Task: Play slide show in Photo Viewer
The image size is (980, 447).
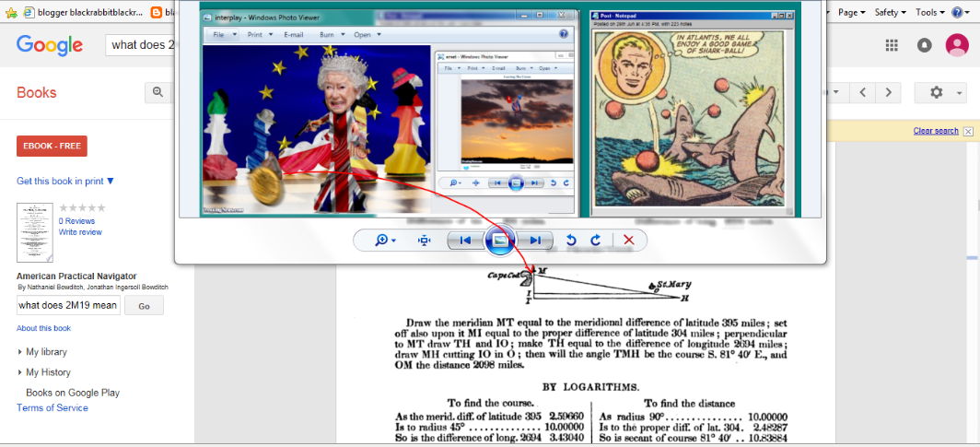Action: (x=499, y=240)
